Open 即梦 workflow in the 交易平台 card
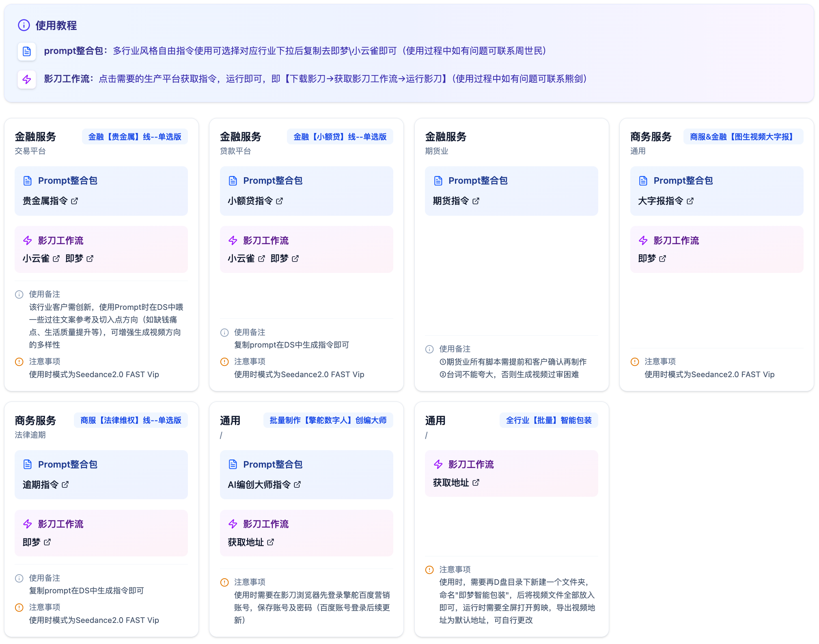Image resolution: width=819 pixels, height=644 pixels. (80, 258)
